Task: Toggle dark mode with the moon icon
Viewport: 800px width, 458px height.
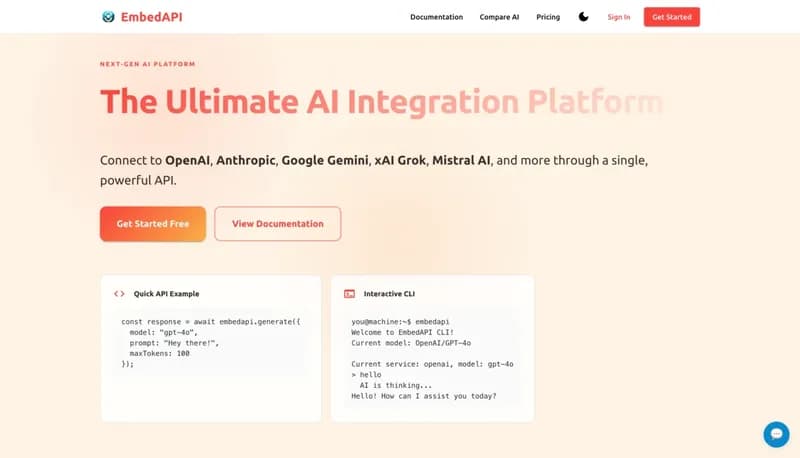Action: coord(583,17)
